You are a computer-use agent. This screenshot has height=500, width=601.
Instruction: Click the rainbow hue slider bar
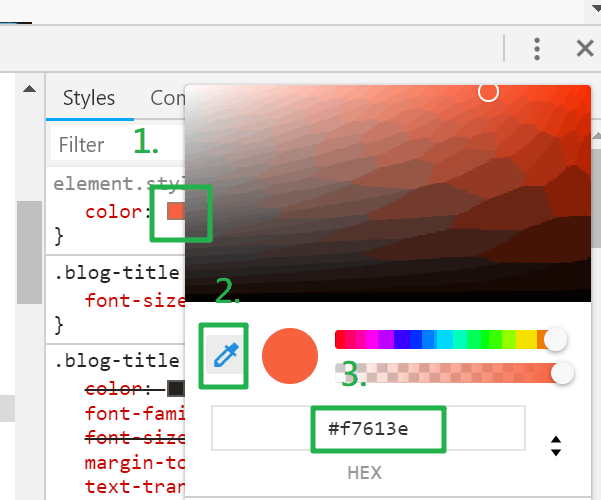(x=440, y=339)
